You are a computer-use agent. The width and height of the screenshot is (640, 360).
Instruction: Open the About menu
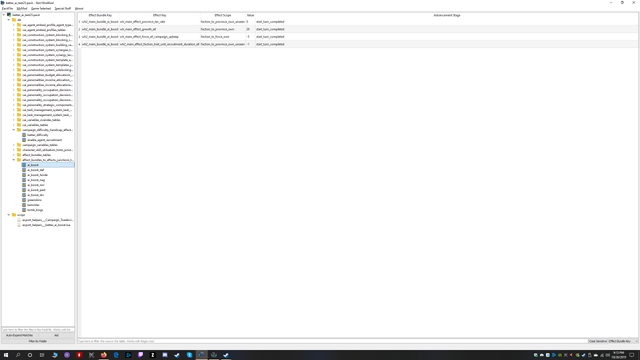pyautogui.click(x=79, y=8)
